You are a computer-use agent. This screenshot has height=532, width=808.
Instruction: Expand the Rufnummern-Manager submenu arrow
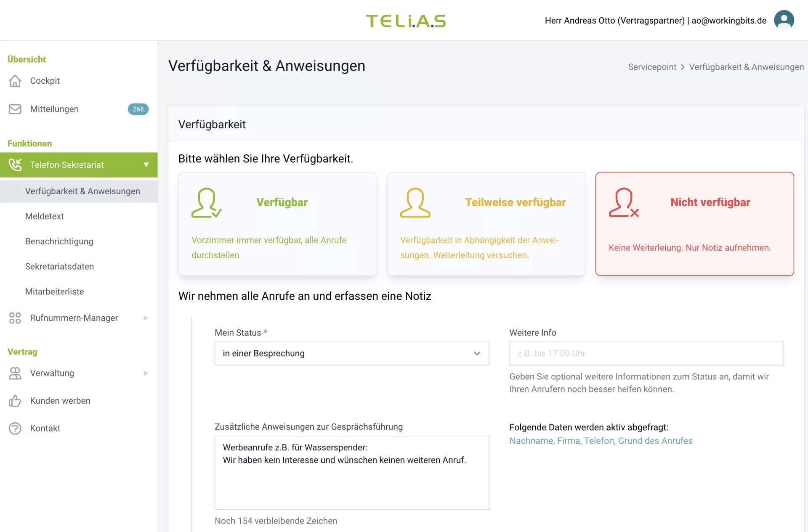(x=146, y=318)
